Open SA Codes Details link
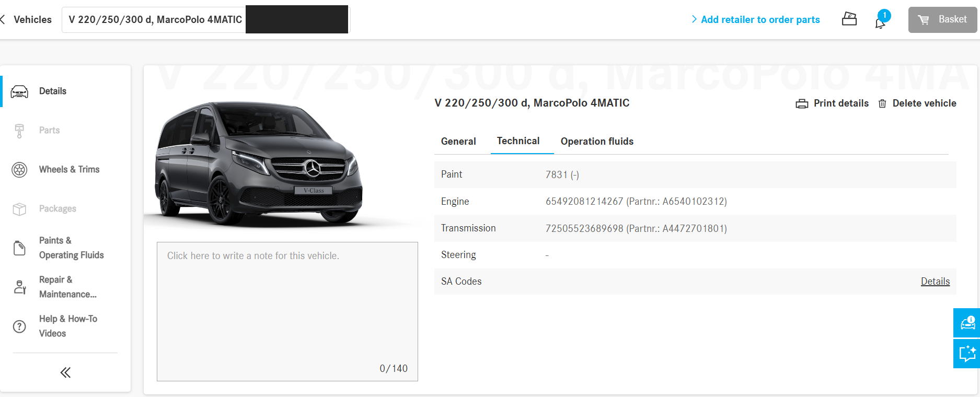The width and height of the screenshot is (980, 397). [935, 282]
